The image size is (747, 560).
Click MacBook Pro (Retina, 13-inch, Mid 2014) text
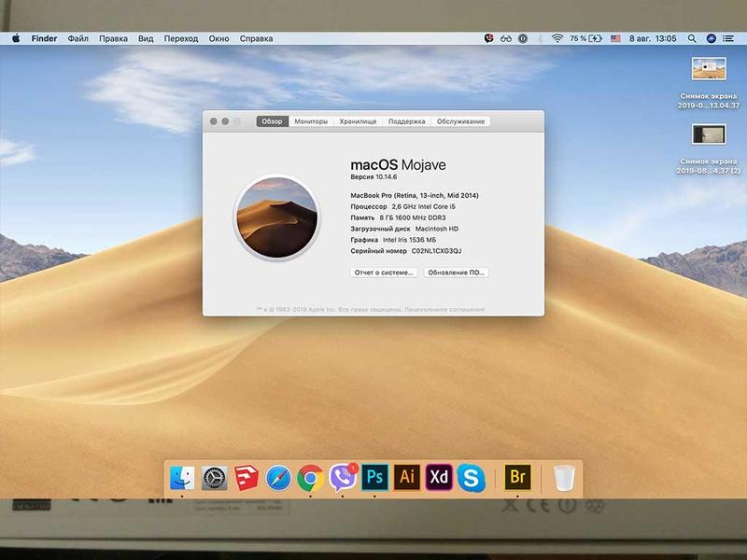click(415, 195)
